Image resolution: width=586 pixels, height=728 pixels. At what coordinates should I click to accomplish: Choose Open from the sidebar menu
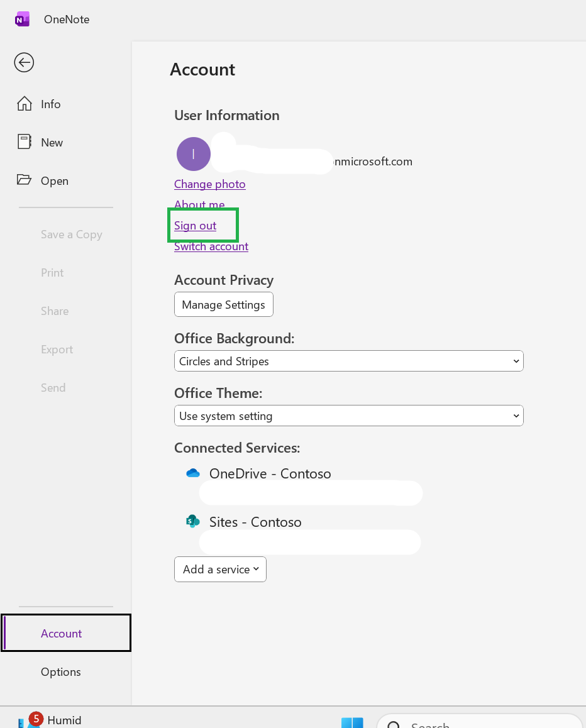coord(54,180)
